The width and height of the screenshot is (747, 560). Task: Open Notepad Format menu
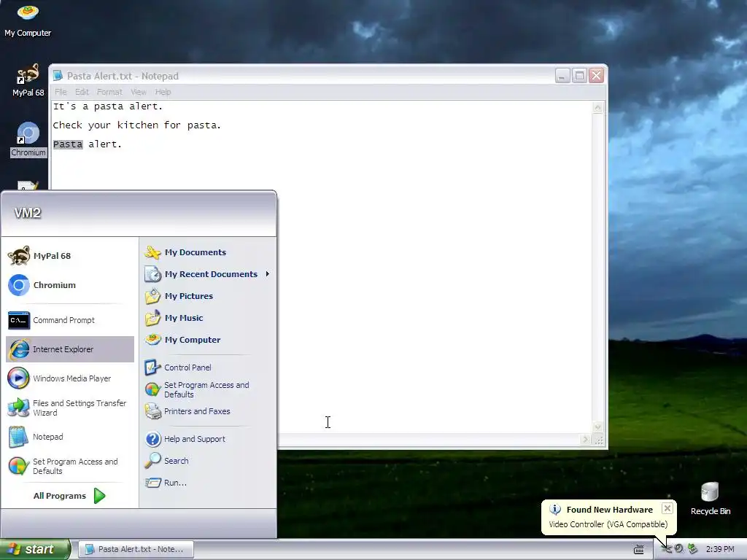[109, 92]
